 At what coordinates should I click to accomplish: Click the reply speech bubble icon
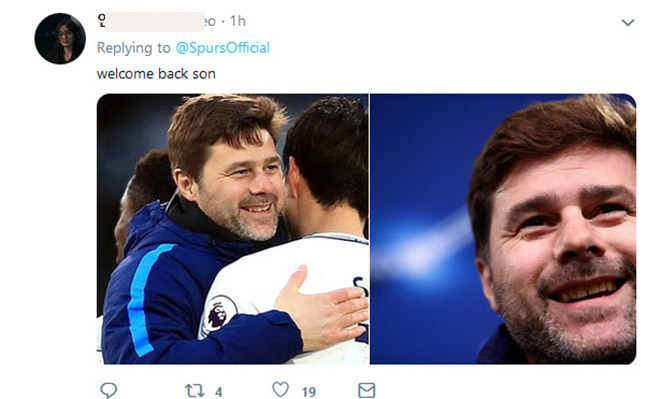point(109,390)
